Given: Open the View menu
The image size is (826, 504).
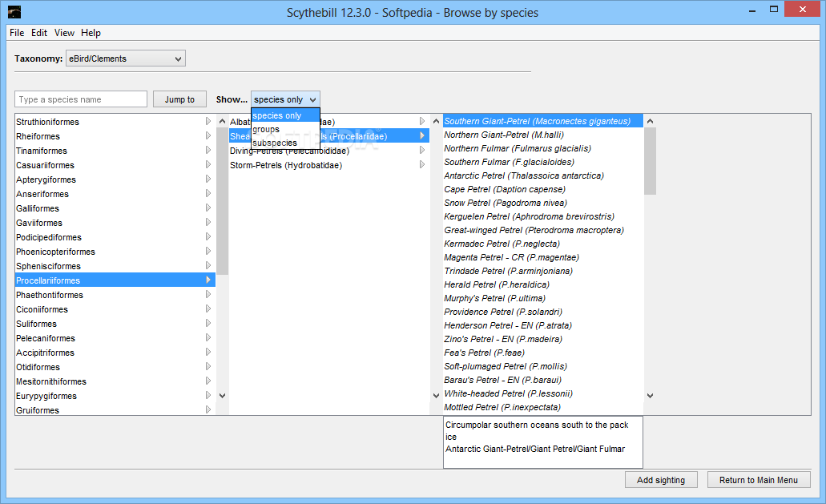Looking at the screenshot, I should (64, 33).
